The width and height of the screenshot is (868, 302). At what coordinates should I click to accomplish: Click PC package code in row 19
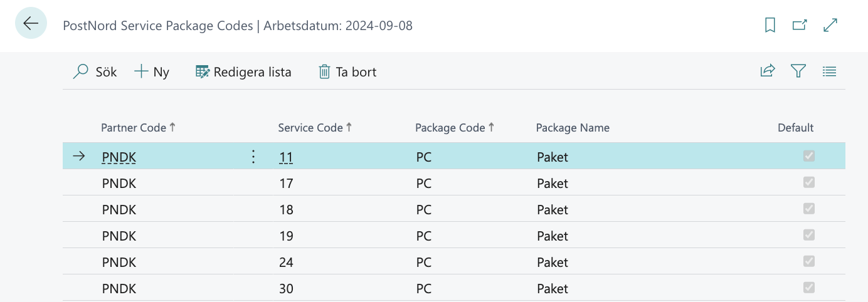[424, 236]
